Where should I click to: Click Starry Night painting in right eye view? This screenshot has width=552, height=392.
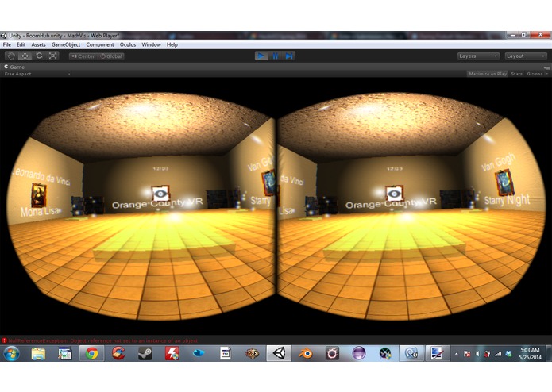click(504, 183)
